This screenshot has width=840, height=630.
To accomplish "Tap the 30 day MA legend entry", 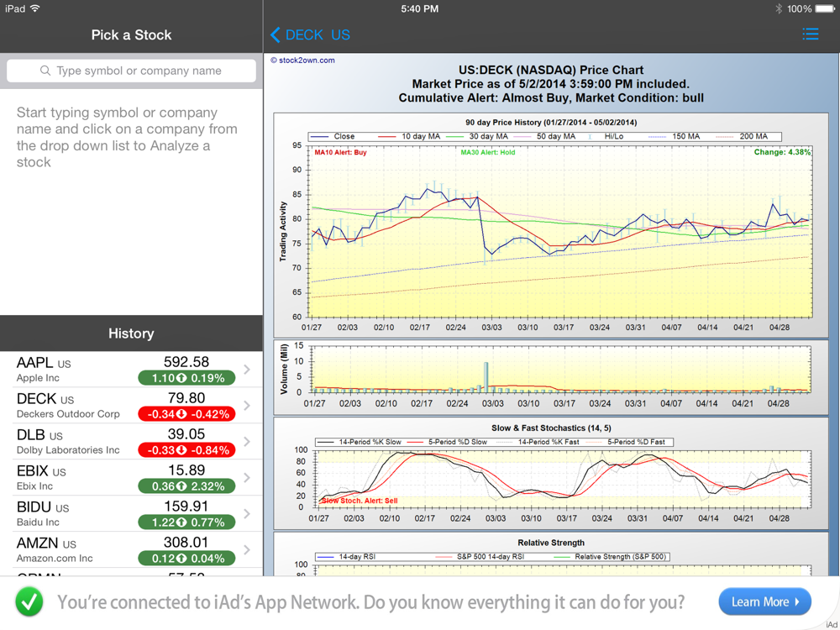I will [x=477, y=137].
